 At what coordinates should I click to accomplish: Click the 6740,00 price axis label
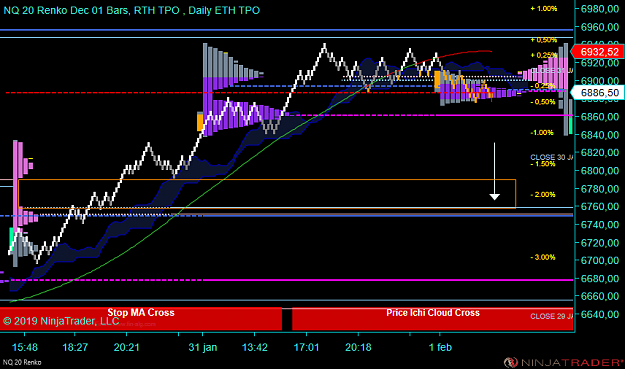point(600,224)
